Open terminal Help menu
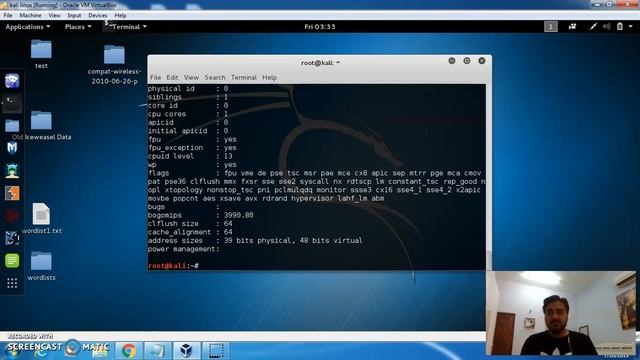Image resolution: width=640 pixels, height=360 pixels. pos(269,77)
